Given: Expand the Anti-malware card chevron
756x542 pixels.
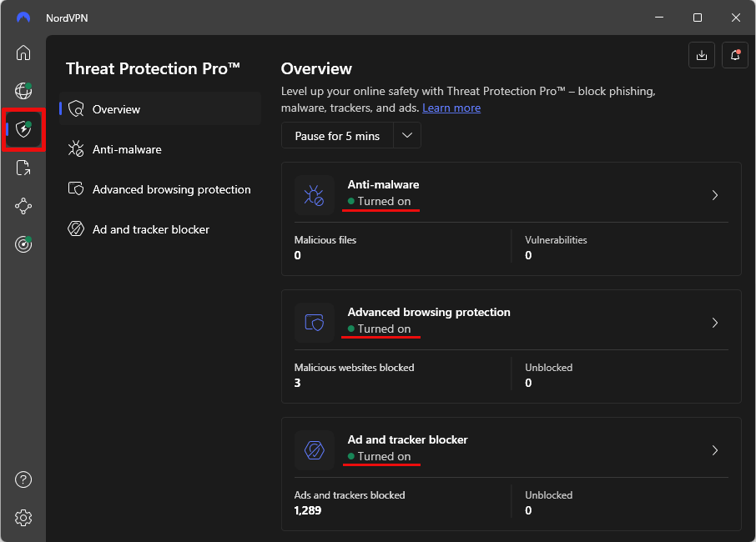Looking at the screenshot, I should coord(715,195).
